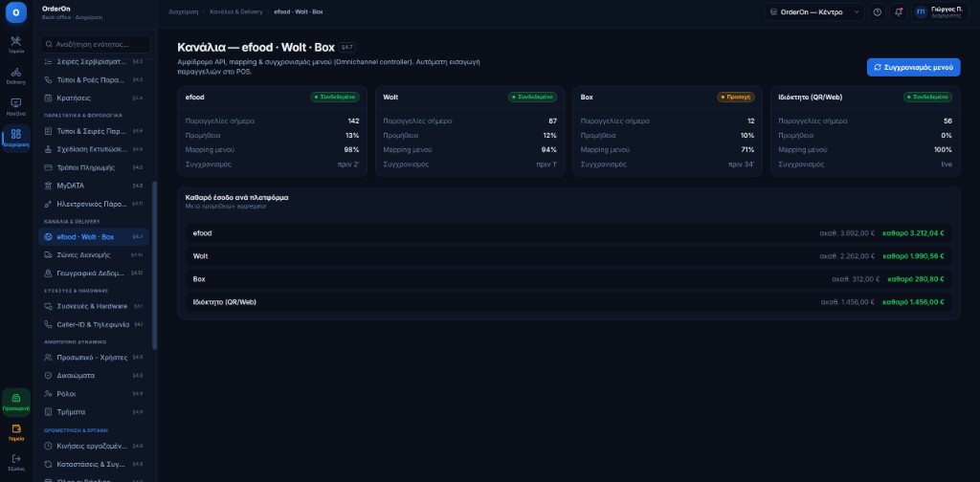The height and width of the screenshot is (482, 980).
Task: Open the help question mark icon
Action: (x=878, y=12)
